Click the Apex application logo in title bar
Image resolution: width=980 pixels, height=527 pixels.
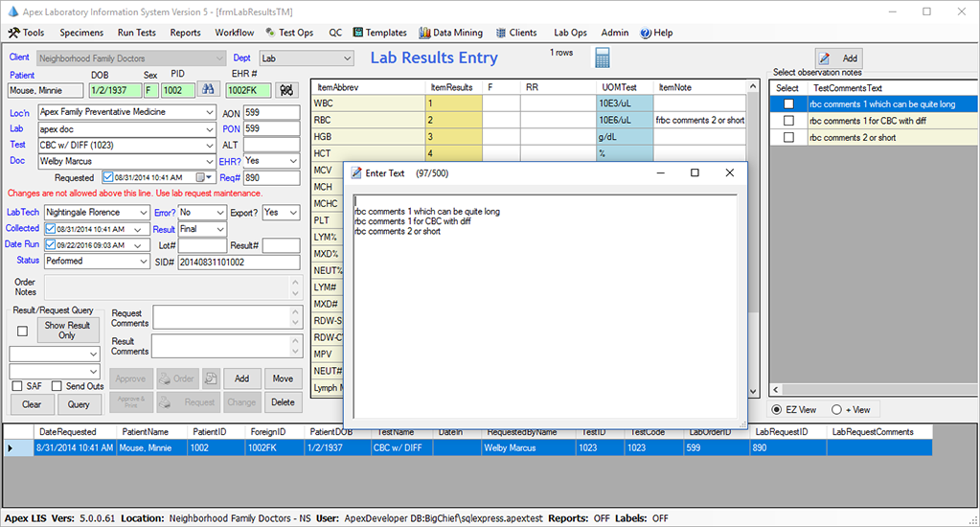pos(12,11)
